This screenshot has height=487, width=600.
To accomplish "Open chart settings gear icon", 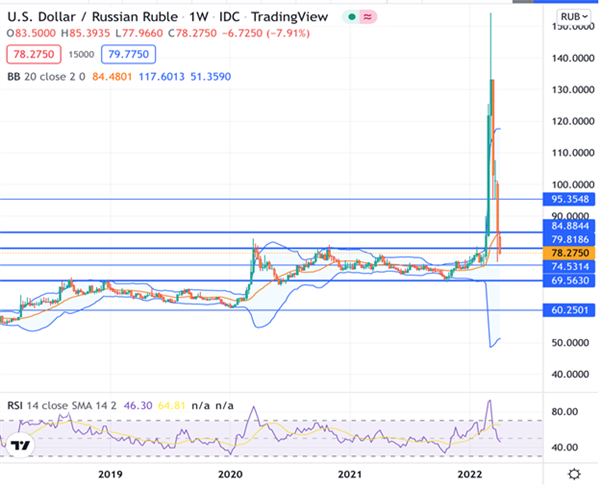I will coord(574,474).
